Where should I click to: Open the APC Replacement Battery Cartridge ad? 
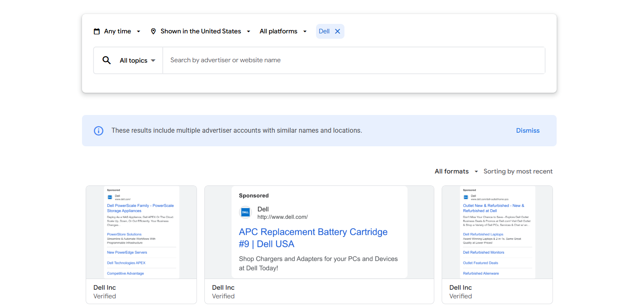pyautogui.click(x=319, y=245)
